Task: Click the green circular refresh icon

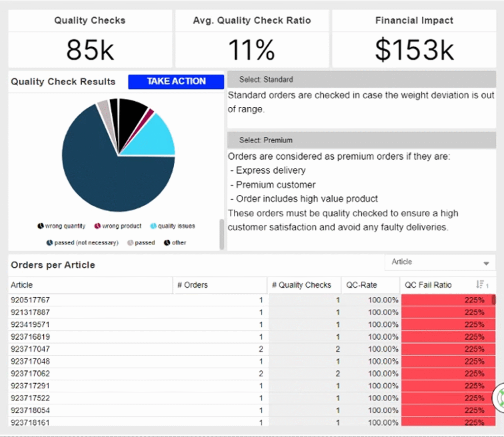Action: click(500, 398)
